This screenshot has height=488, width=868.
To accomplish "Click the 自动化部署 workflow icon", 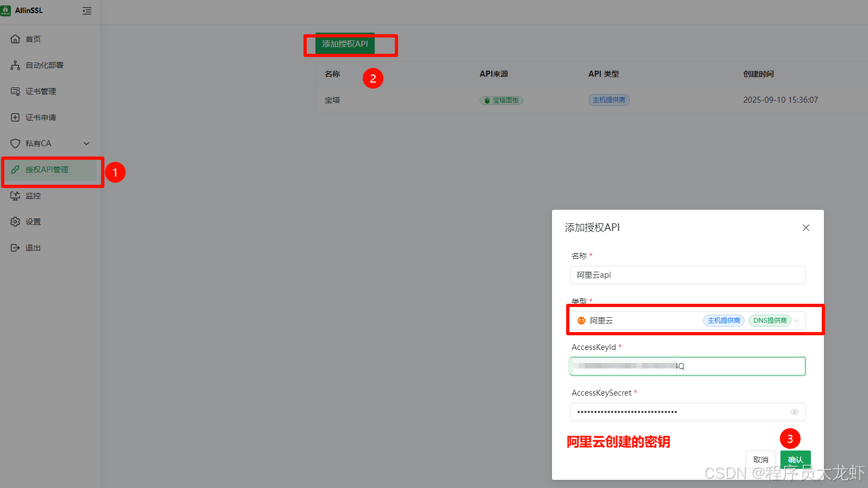I will coord(15,65).
